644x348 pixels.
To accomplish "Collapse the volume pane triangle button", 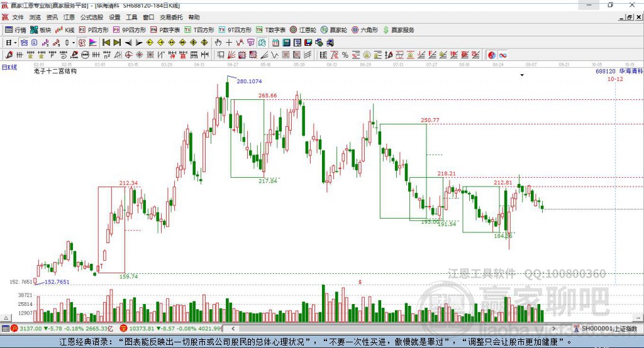I will pyautogui.click(x=6, y=318).
